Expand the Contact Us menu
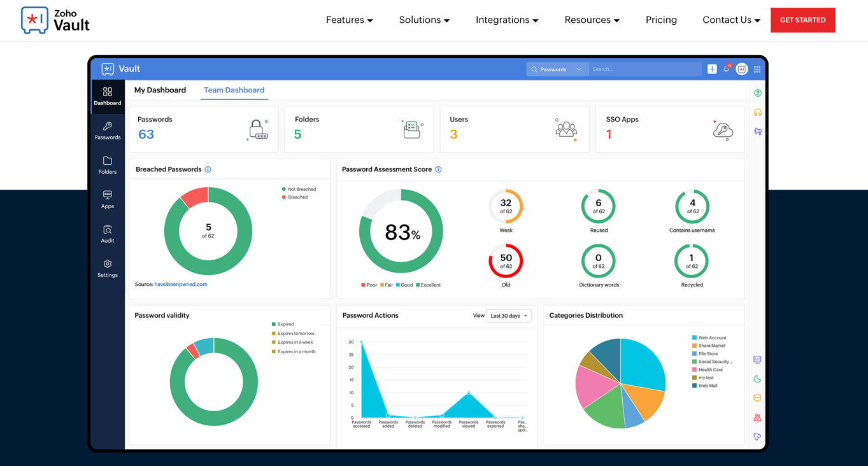Screen dimensions: 868x466 [731, 20]
